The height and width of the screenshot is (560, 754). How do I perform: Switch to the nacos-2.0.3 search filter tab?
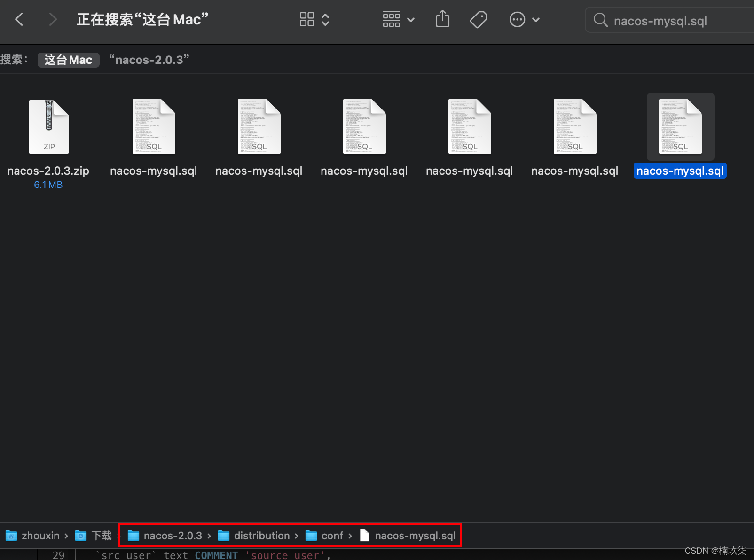click(x=149, y=60)
